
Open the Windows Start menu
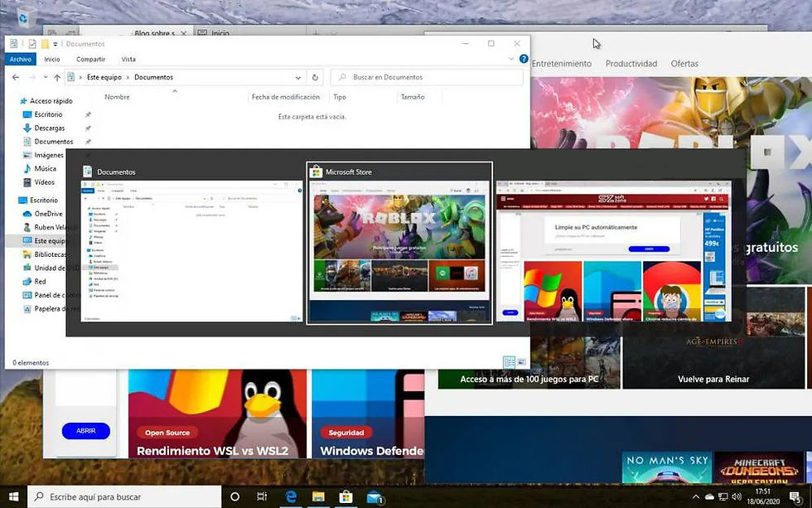click(x=13, y=496)
